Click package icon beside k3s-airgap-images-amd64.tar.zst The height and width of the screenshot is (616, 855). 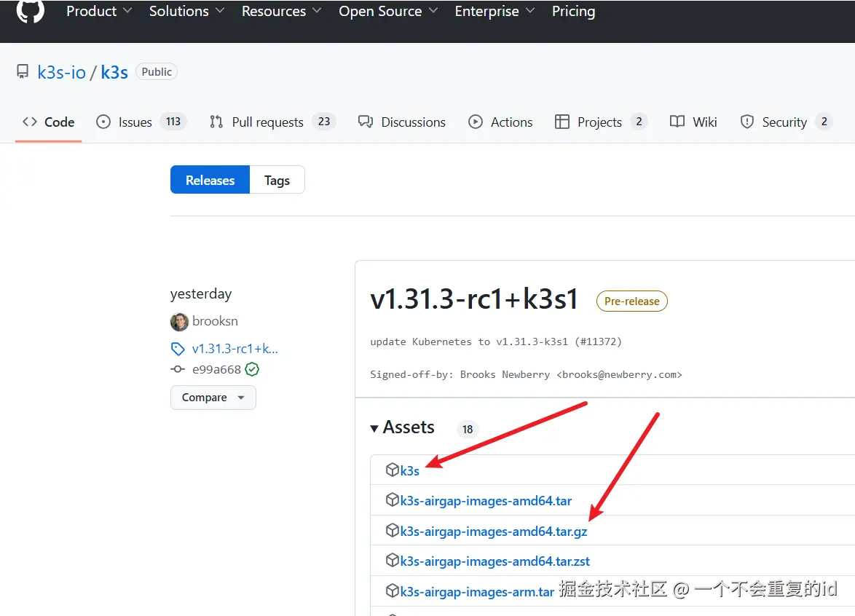393,560
